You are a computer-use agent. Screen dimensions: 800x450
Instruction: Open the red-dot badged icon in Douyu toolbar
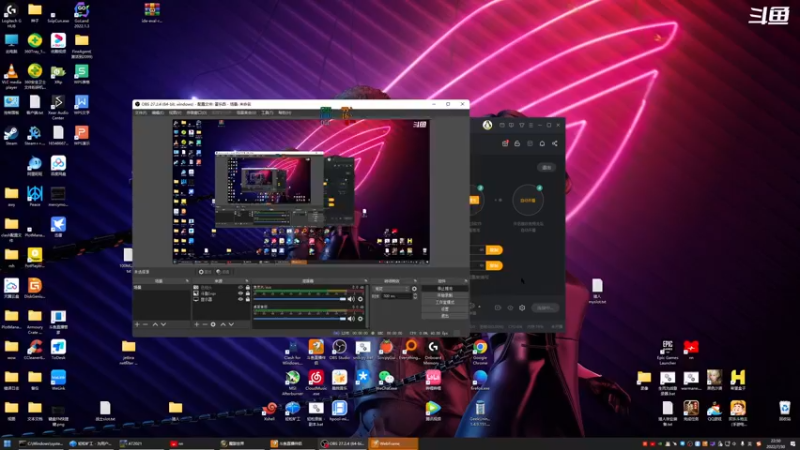click(x=505, y=143)
